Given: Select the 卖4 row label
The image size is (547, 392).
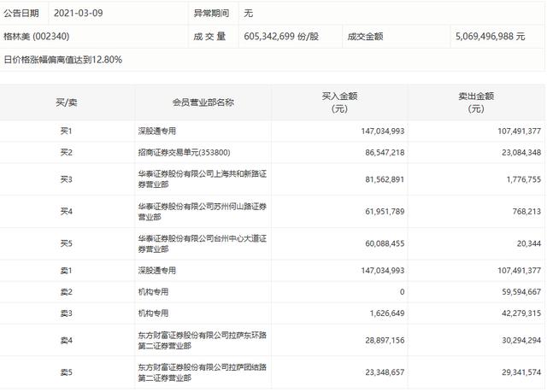Looking at the screenshot, I should pyautogui.click(x=67, y=340).
